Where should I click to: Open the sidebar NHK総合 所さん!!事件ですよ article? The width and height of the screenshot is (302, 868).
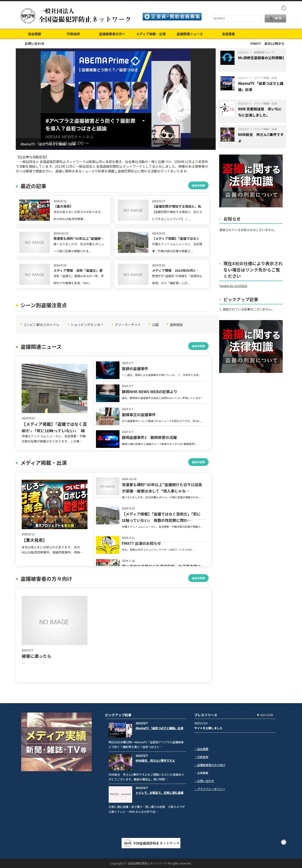[261, 138]
